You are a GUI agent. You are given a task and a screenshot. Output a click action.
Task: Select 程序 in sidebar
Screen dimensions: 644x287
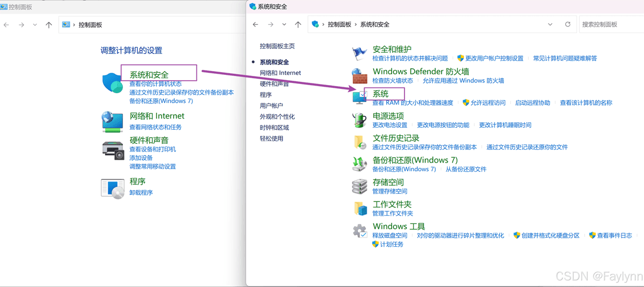click(x=266, y=95)
